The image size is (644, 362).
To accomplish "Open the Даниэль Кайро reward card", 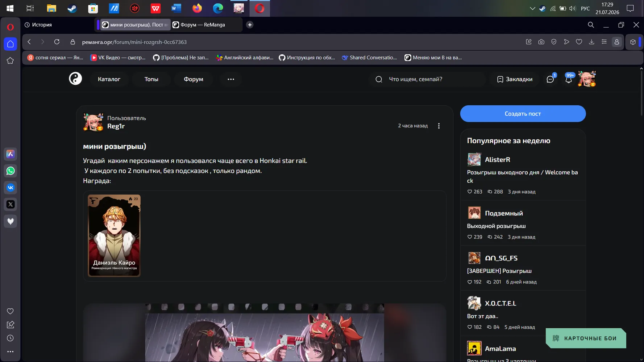I will [114, 235].
